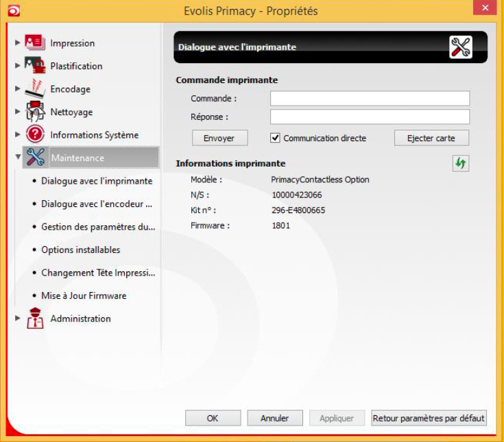504x442 pixels.
Task: Expand the Encodage section arrow
Action: click(x=17, y=88)
